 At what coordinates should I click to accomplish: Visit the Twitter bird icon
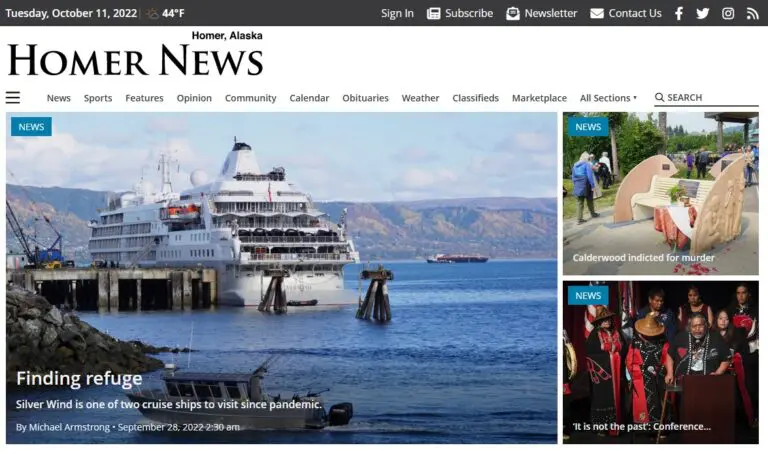click(703, 13)
